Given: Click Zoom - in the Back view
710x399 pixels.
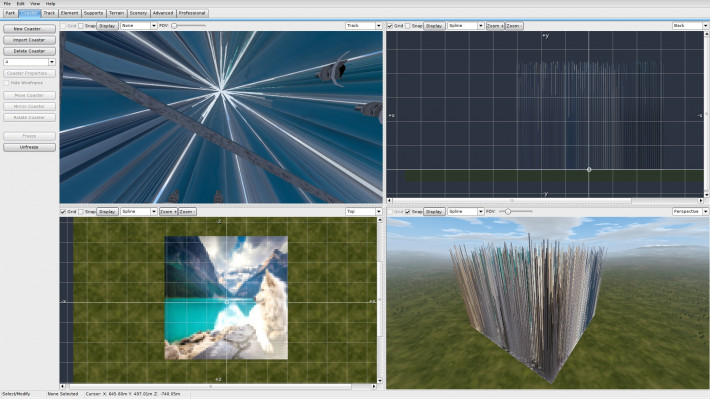Looking at the screenshot, I should (514, 26).
